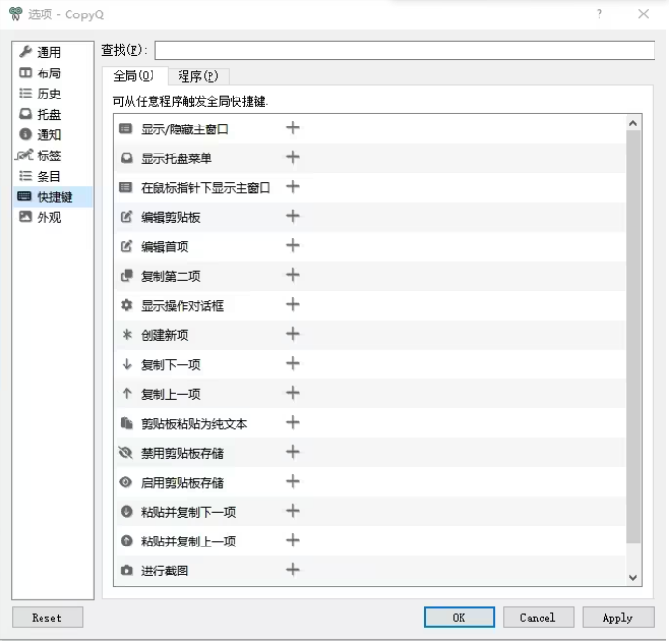Open the 外观 (Appearance) settings section

click(52, 217)
